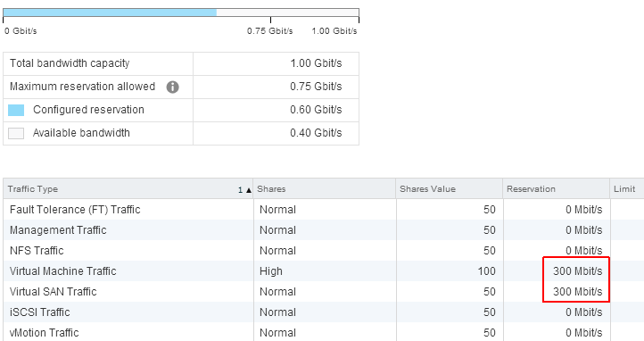Click the 0 Mbit/s reservation for iSCSI Traffic
The image size is (644, 341).
pyautogui.click(x=583, y=312)
